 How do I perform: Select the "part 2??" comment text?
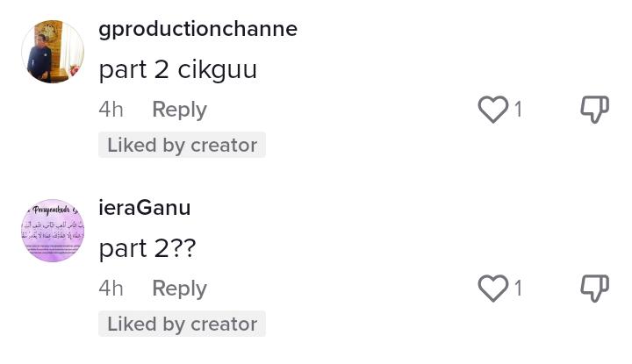pyautogui.click(x=147, y=248)
